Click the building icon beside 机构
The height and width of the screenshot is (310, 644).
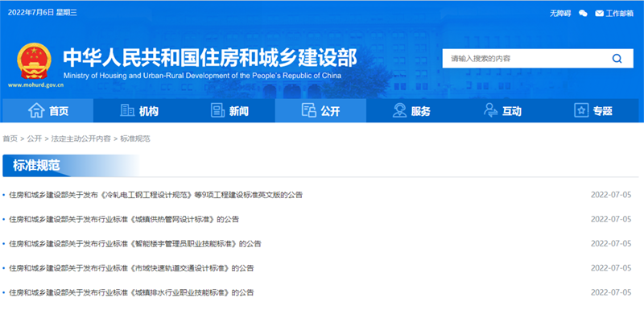coord(127,110)
